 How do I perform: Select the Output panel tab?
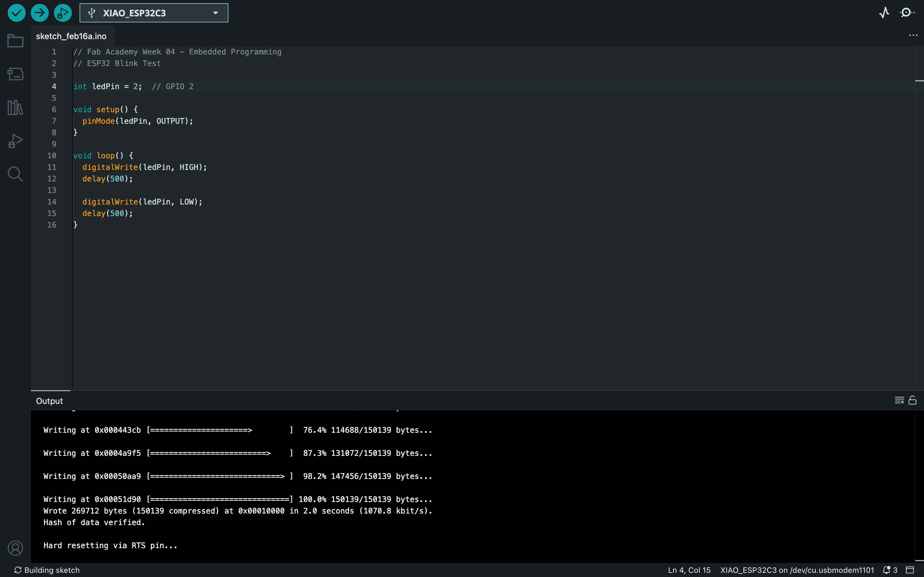[x=49, y=401]
